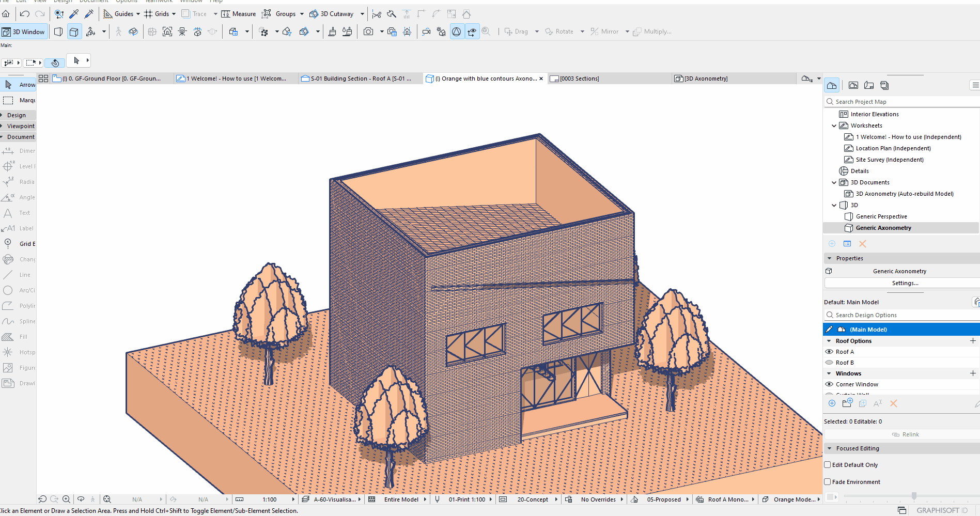Toggle Corner Window visibility eye

click(829, 384)
